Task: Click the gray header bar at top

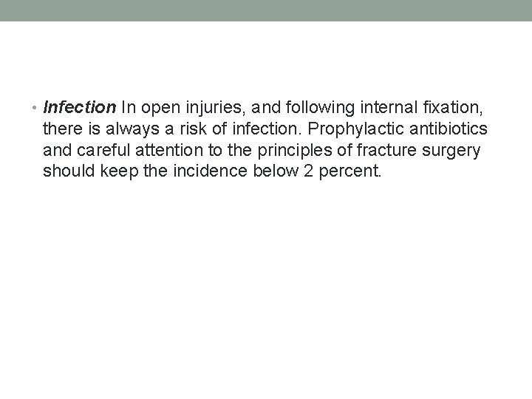Action: pos(266,10)
